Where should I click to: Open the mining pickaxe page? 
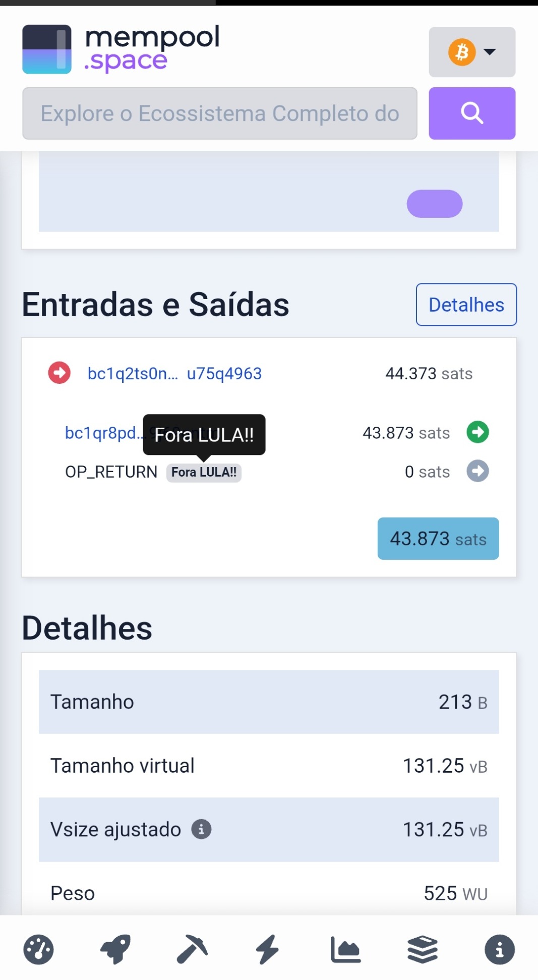[x=192, y=950]
